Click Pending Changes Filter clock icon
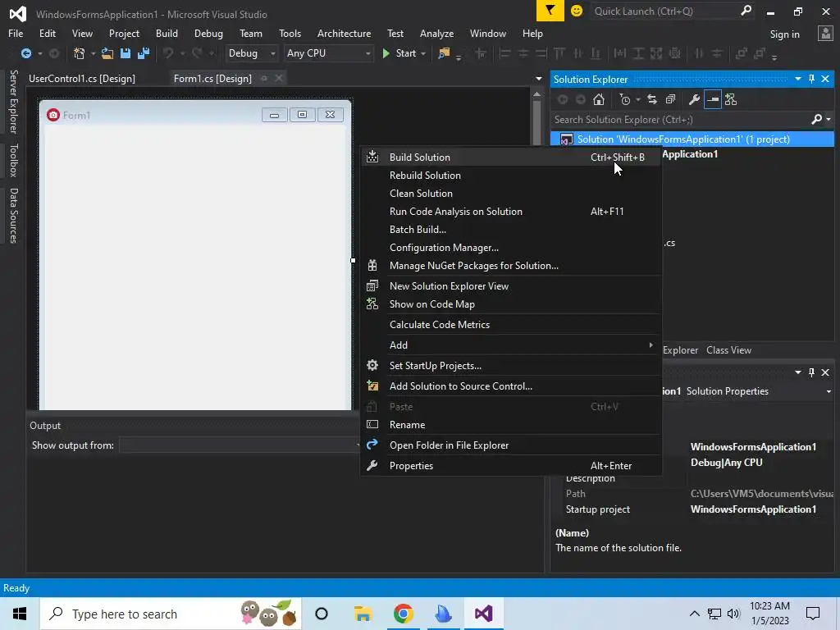840x630 pixels. pyautogui.click(x=624, y=99)
